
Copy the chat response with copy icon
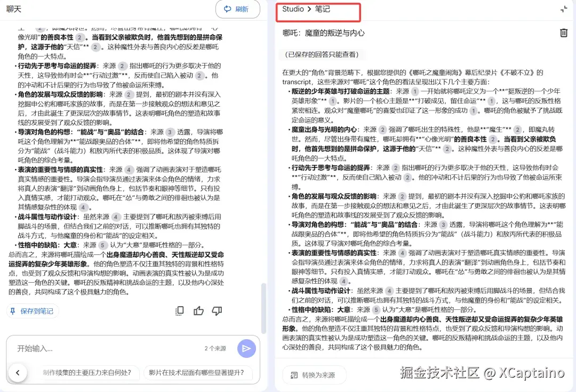pos(180,311)
